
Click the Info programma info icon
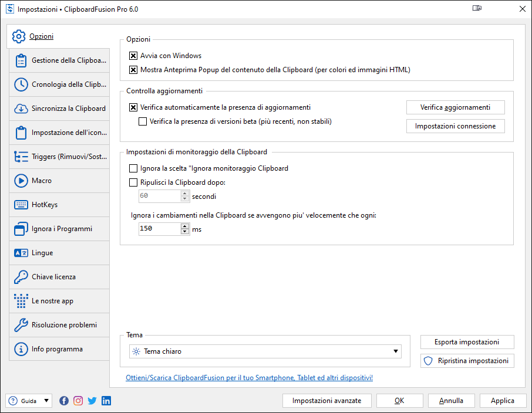(21, 349)
